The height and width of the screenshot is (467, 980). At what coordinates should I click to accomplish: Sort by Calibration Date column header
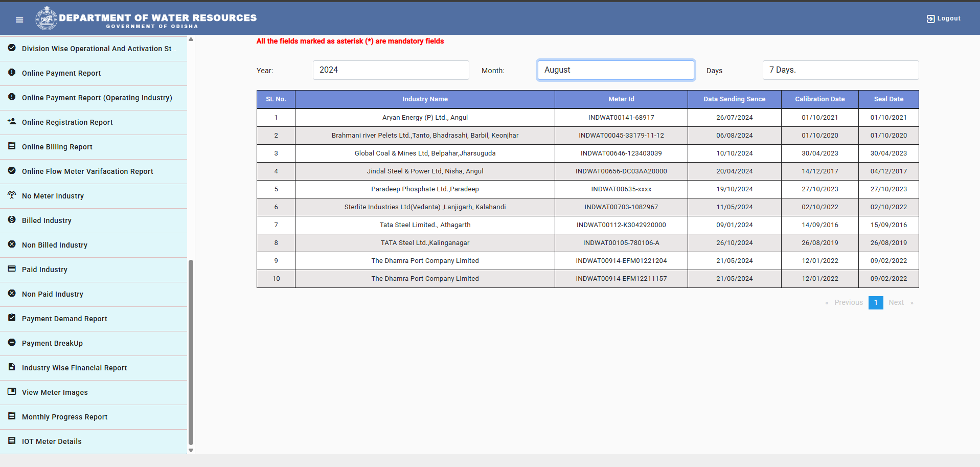point(819,99)
